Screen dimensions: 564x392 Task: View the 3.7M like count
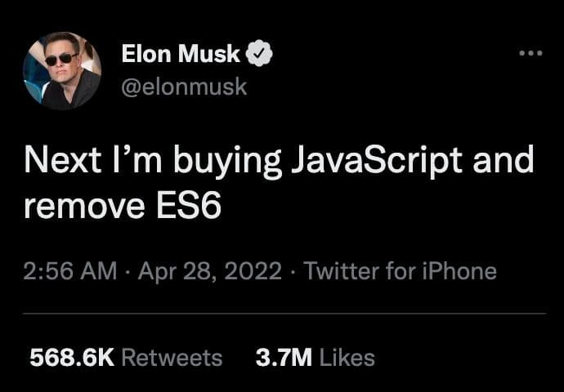(x=284, y=358)
